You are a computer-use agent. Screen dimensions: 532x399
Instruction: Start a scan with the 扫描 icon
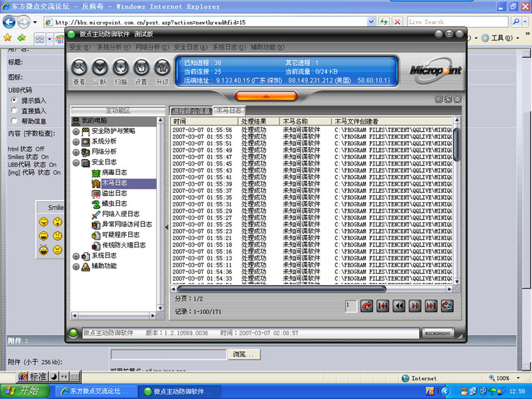point(121,68)
